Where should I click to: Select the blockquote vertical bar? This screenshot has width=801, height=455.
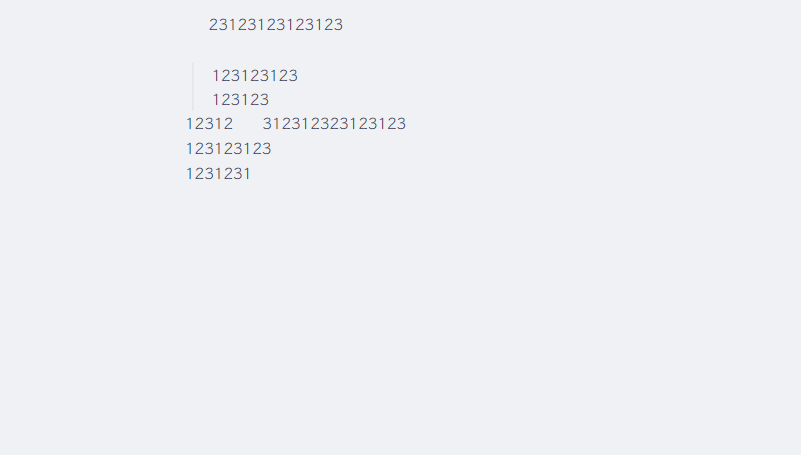(x=193, y=87)
